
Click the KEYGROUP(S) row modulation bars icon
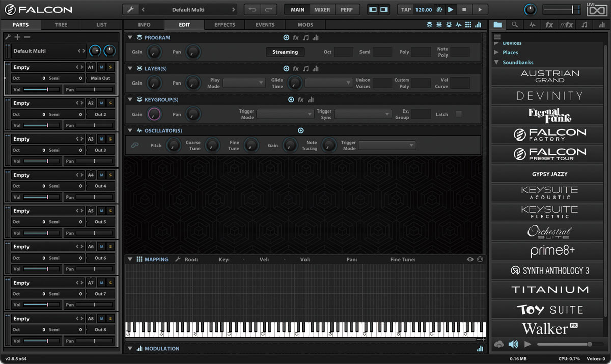pyautogui.click(x=311, y=100)
